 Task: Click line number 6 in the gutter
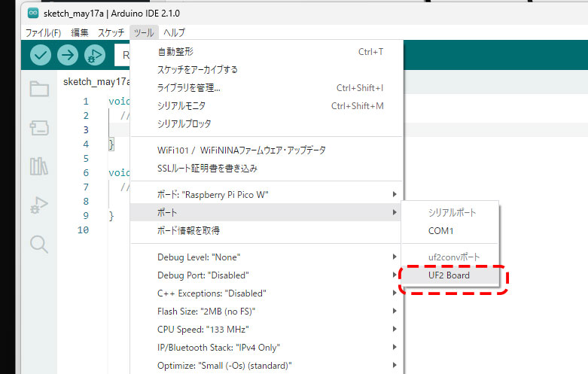86,173
